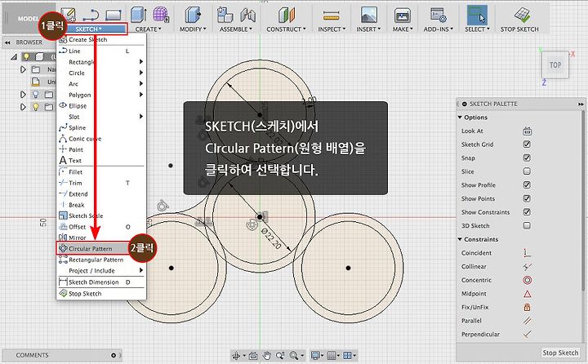Enable the Slice checkbox
The width and height of the screenshot is (588, 364).
(527, 171)
